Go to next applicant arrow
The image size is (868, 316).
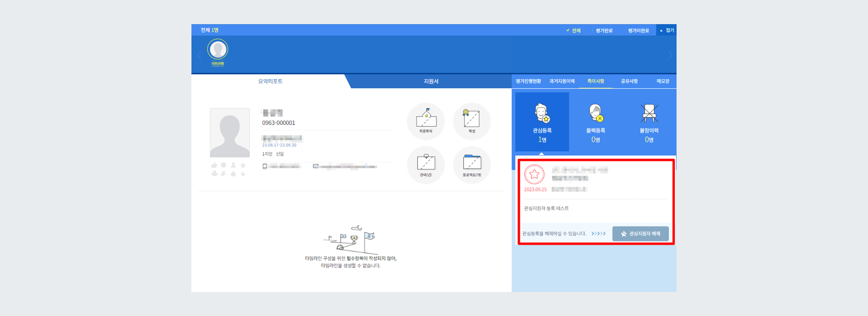(x=670, y=55)
